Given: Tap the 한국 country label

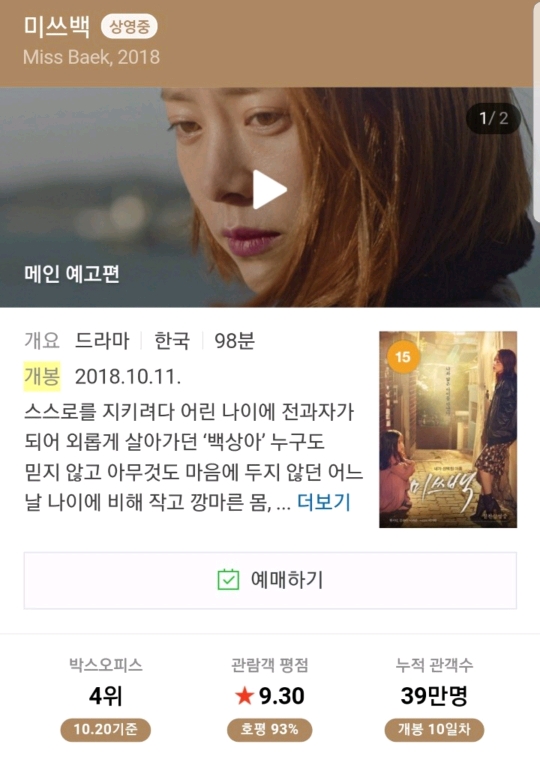Looking at the screenshot, I should coord(172,341).
